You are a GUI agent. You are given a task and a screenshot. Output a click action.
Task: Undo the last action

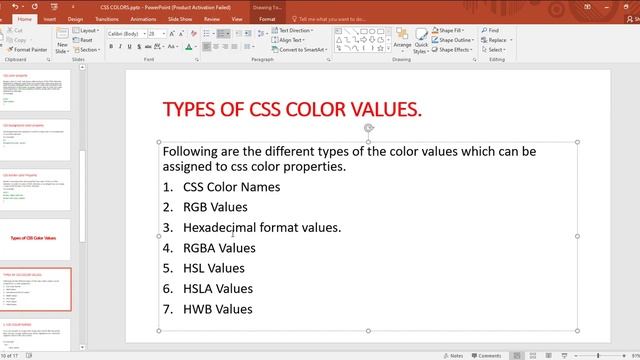tap(15, 7)
